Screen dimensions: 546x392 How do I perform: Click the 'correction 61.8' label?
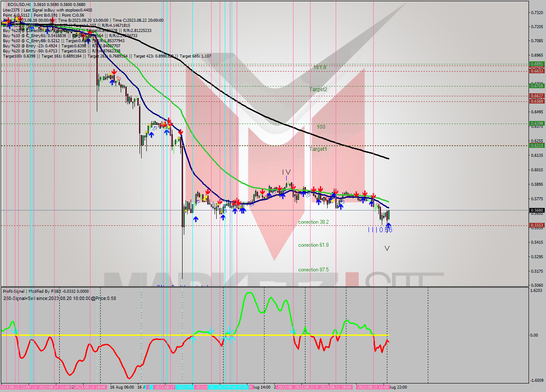(x=314, y=245)
